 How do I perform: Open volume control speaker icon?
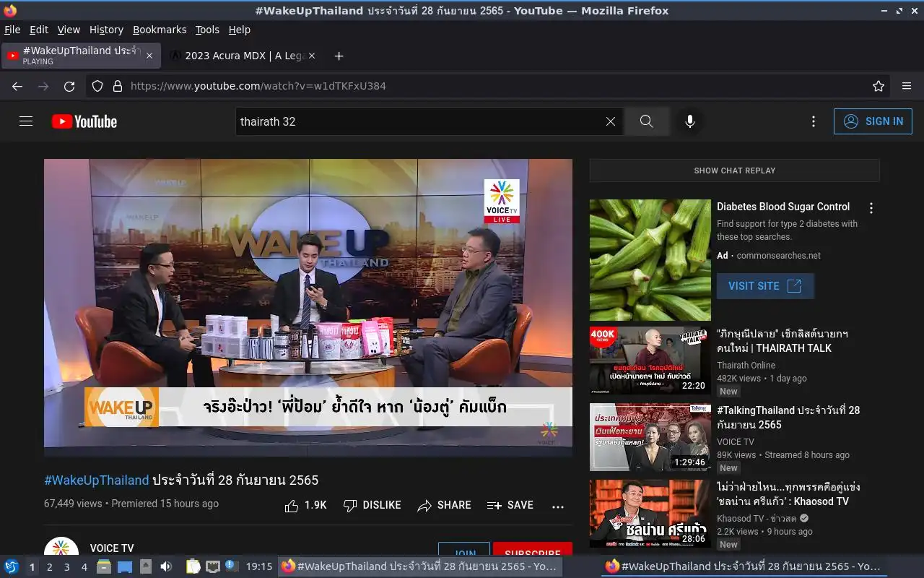166,567
